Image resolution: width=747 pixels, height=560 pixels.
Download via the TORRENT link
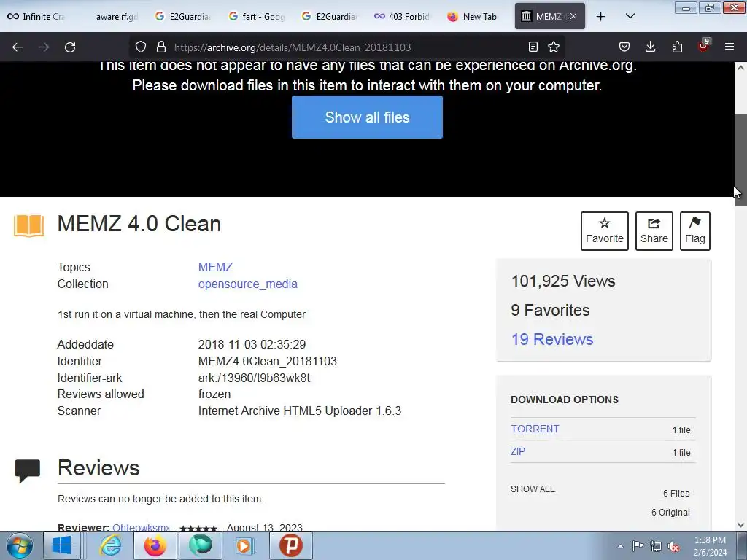(x=535, y=429)
